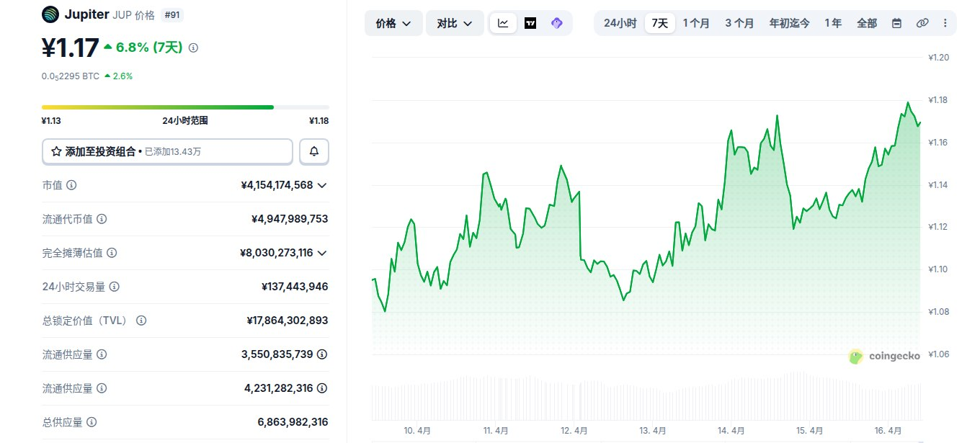Click the info icon beside 6.8% (7天)
This screenshot has height=443, width=980.
pyautogui.click(x=193, y=48)
